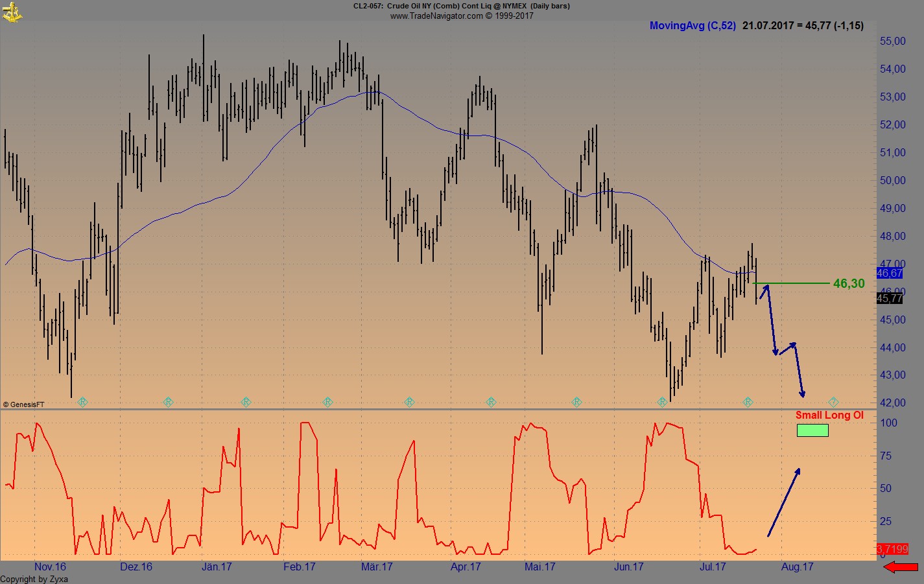Click the R diamond marker under Mär.17

coord(409,402)
